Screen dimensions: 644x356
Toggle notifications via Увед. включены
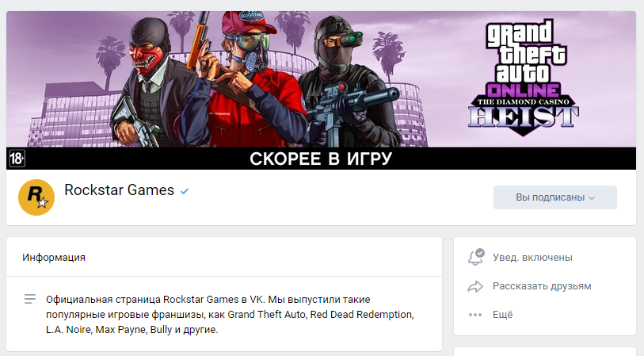tap(532, 258)
